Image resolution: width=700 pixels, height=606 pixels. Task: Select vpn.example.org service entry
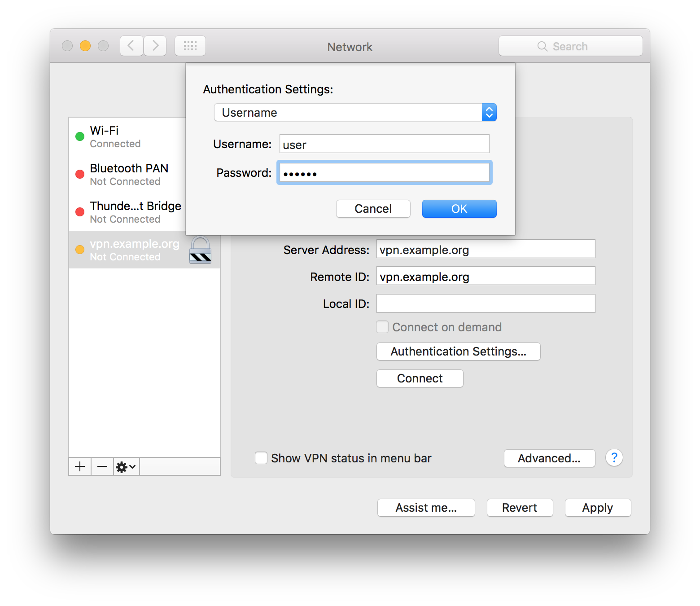pyautogui.click(x=144, y=250)
